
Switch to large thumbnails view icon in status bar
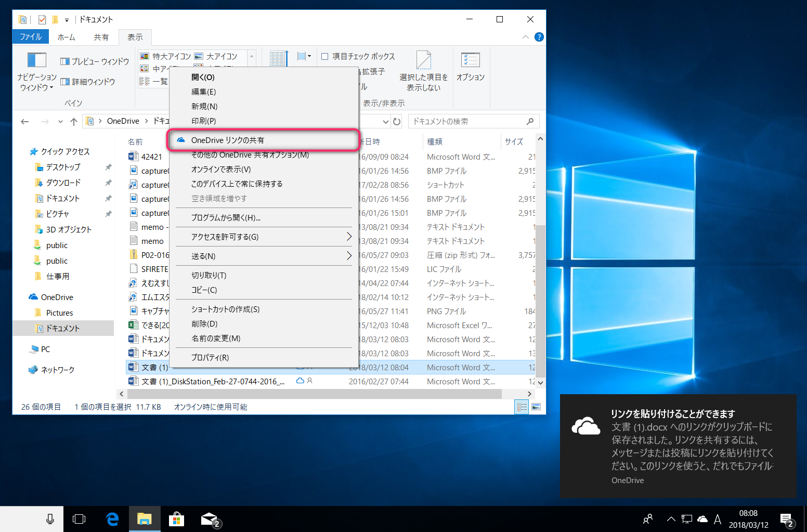pyautogui.click(x=536, y=407)
